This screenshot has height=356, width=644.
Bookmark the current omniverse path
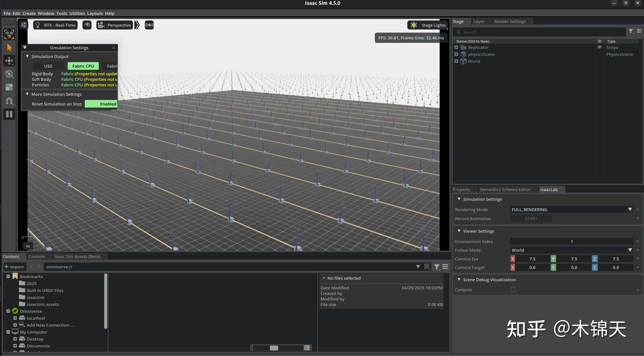pyautogui.click(x=427, y=267)
